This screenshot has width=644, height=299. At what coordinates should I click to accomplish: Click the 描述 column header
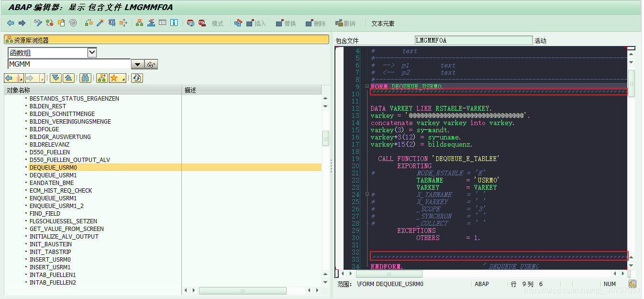252,90
